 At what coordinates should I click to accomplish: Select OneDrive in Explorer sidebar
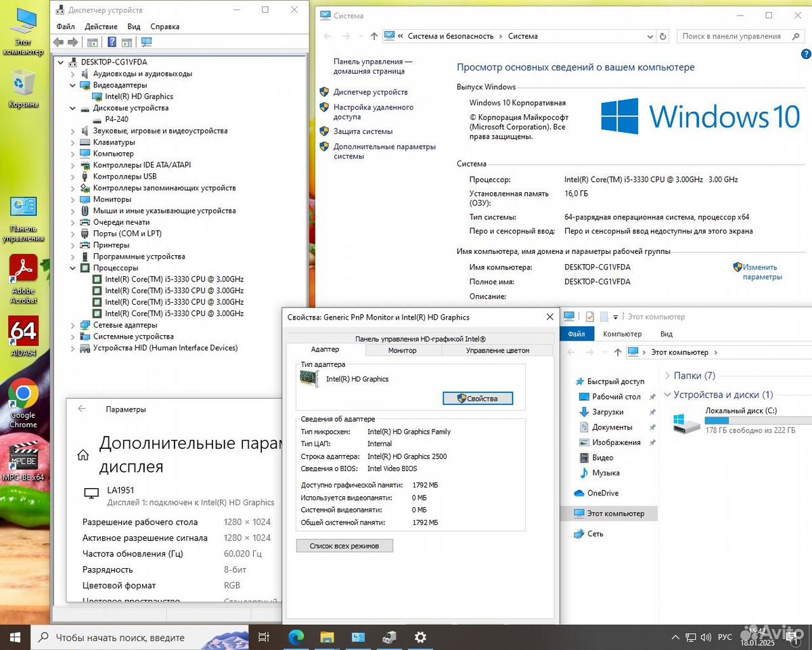(603, 493)
